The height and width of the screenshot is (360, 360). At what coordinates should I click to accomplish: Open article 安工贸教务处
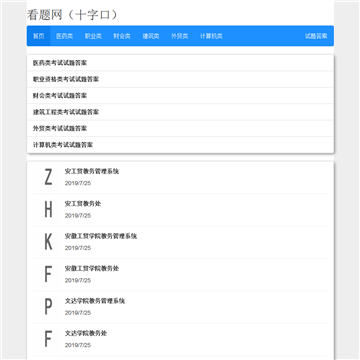click(x=83, y=204)
